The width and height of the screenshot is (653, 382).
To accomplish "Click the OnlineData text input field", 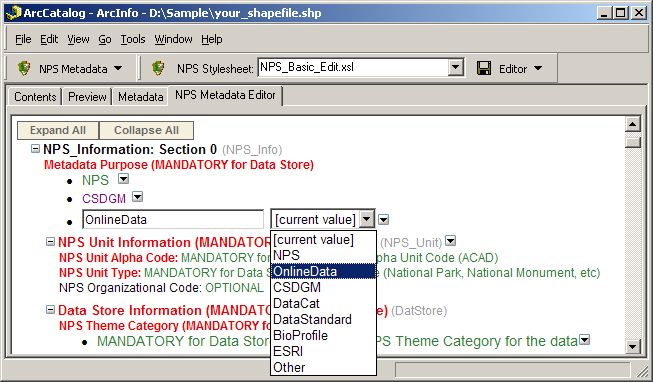I will [173, 220].
